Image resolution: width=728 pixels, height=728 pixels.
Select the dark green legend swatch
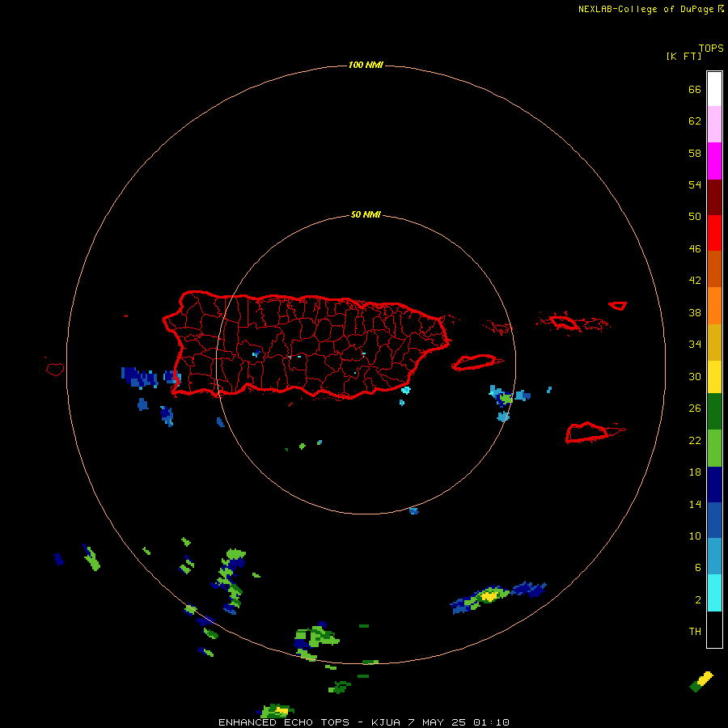click(x=714, y=412)
